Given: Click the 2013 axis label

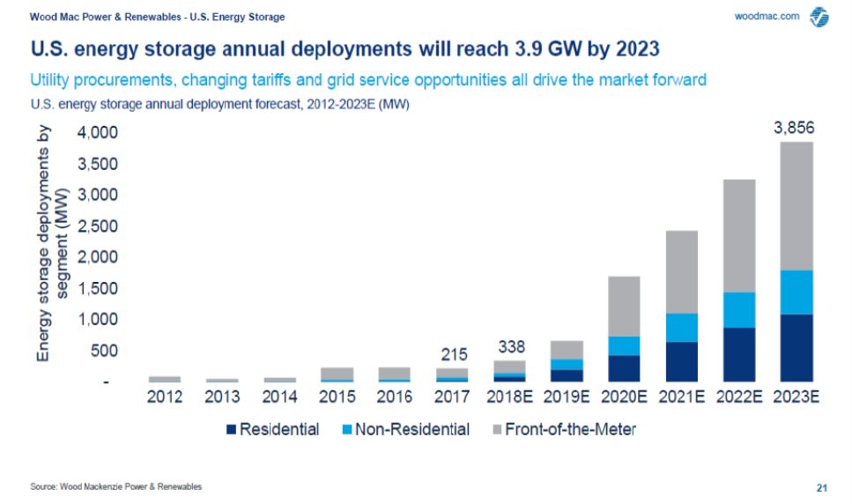Looking at the screenshot, I should pyautogui.click(x=222, y=397).
